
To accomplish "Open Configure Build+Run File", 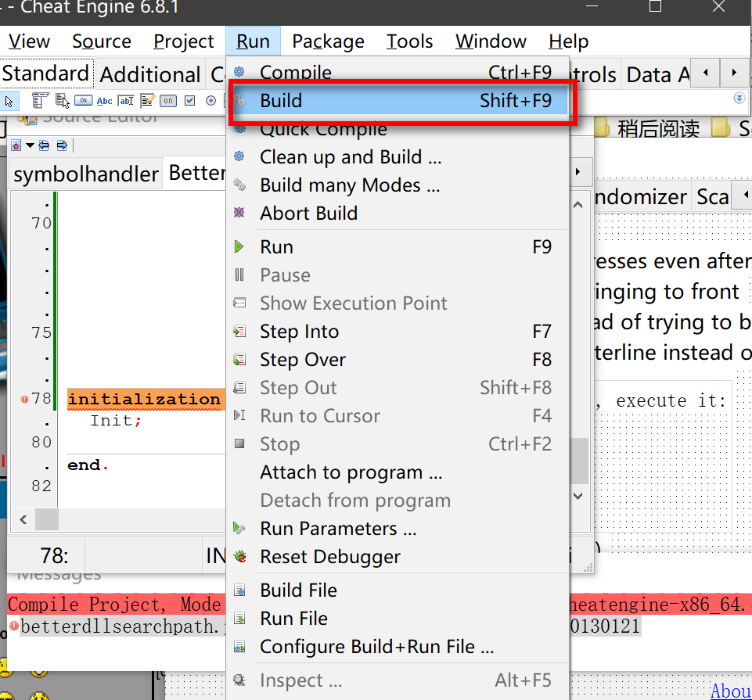I will tap(398, 647).
